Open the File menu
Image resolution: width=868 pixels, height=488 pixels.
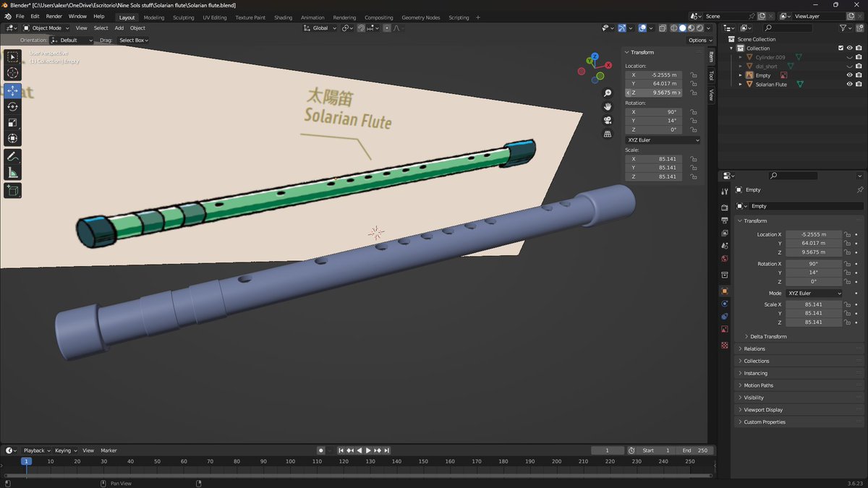click(x=20, y=16)
